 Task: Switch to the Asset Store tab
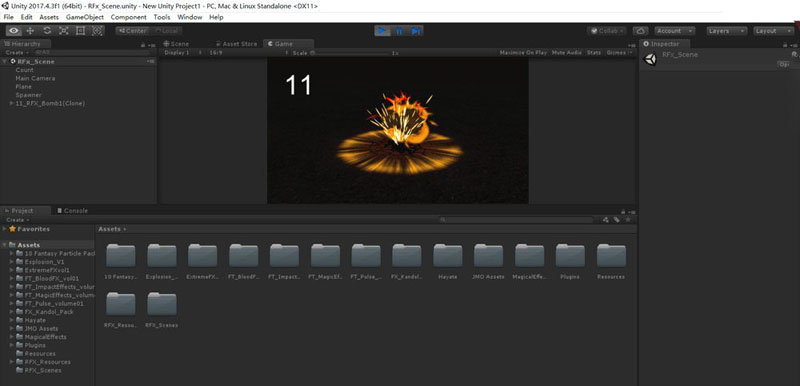[237, 44]
